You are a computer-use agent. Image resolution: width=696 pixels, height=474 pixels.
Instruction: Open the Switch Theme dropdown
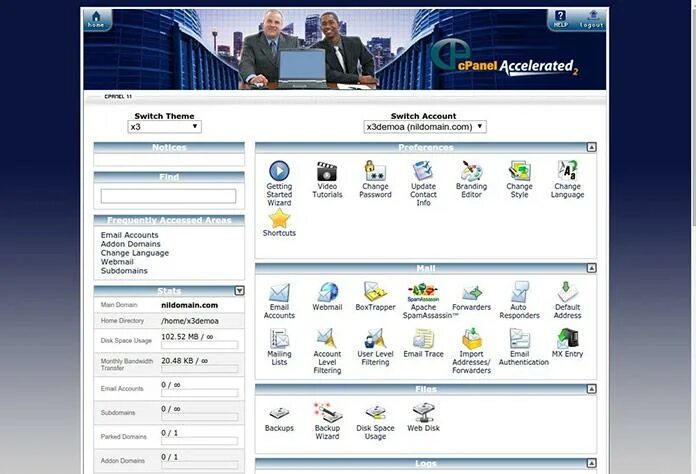pos(164,126)
